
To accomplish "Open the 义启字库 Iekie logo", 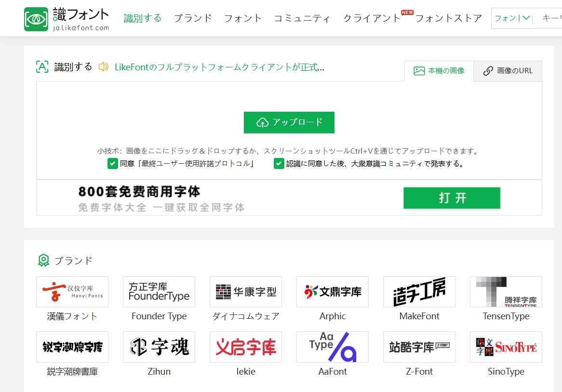I will [246, 347].
